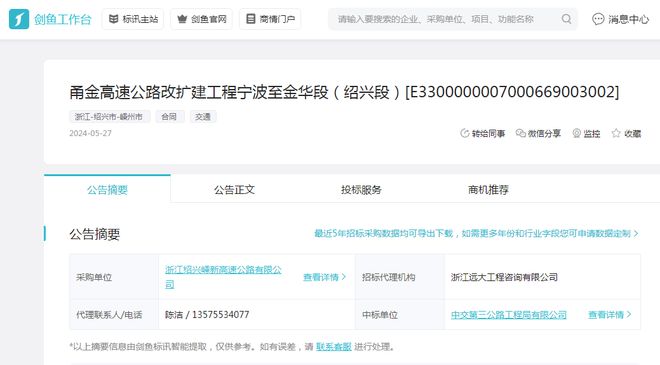
Task: Select the 浙江-绍兴市-嵊州市 tag
Action: click(109, 117)
